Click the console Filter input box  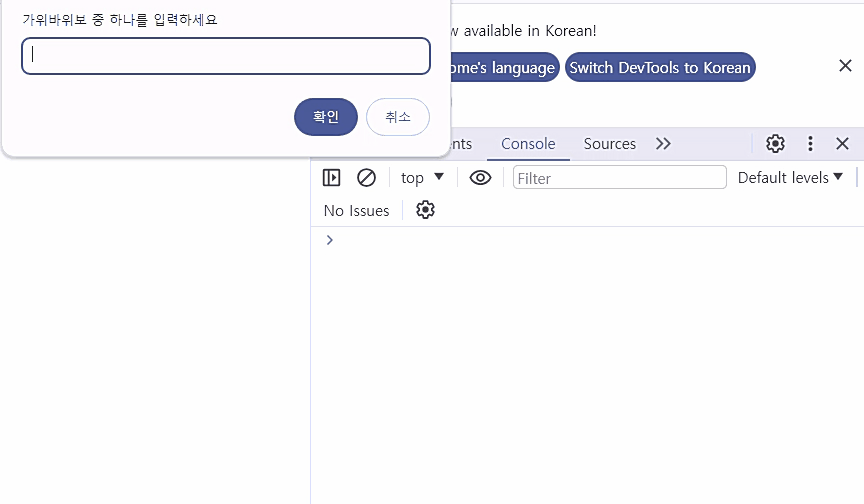(x=619, y=177)
